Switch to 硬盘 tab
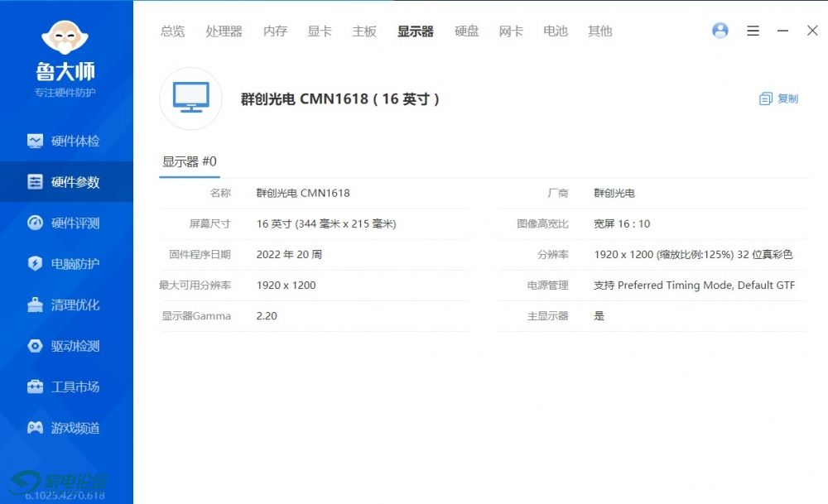Screen dimensions: 828x504 click(x=466, y=31)
